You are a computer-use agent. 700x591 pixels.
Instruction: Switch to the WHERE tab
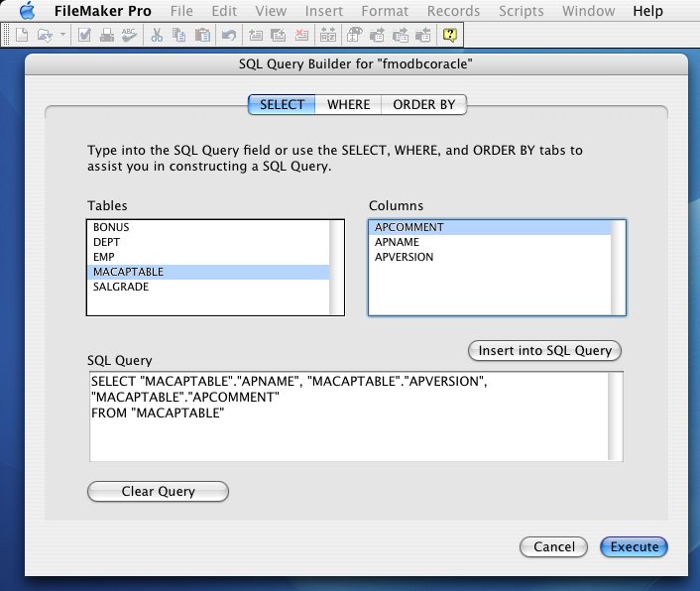(348, 104)
